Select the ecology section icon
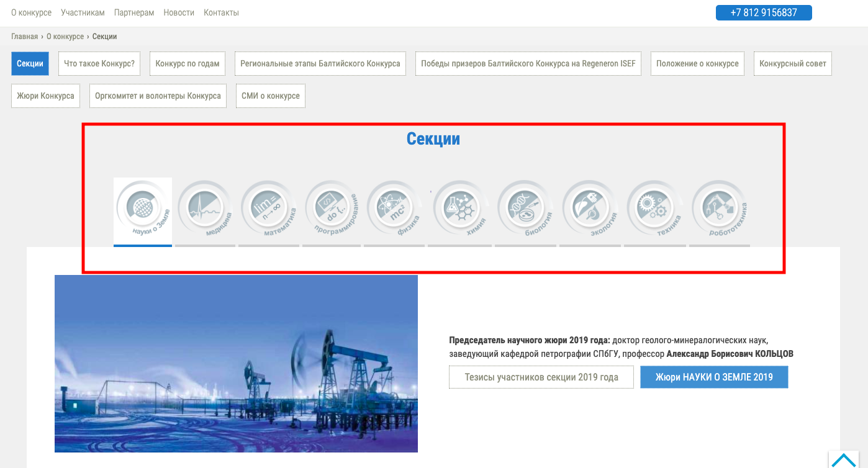 (590, 210)
